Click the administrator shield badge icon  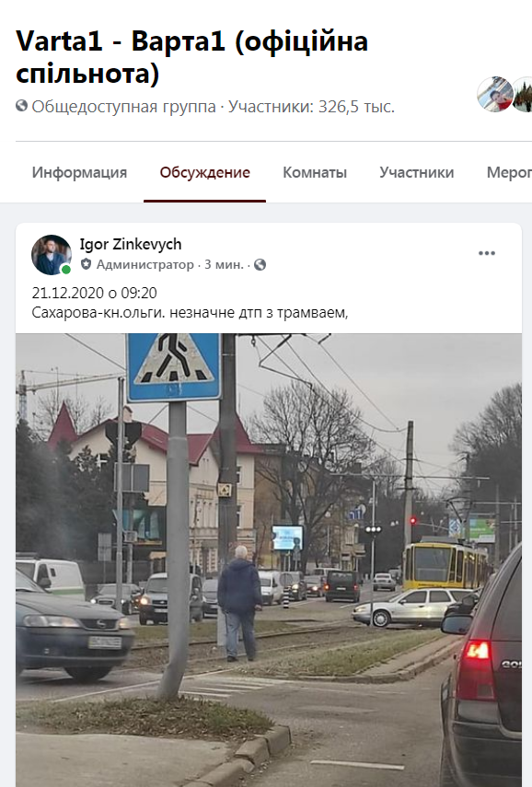(87, 264)
